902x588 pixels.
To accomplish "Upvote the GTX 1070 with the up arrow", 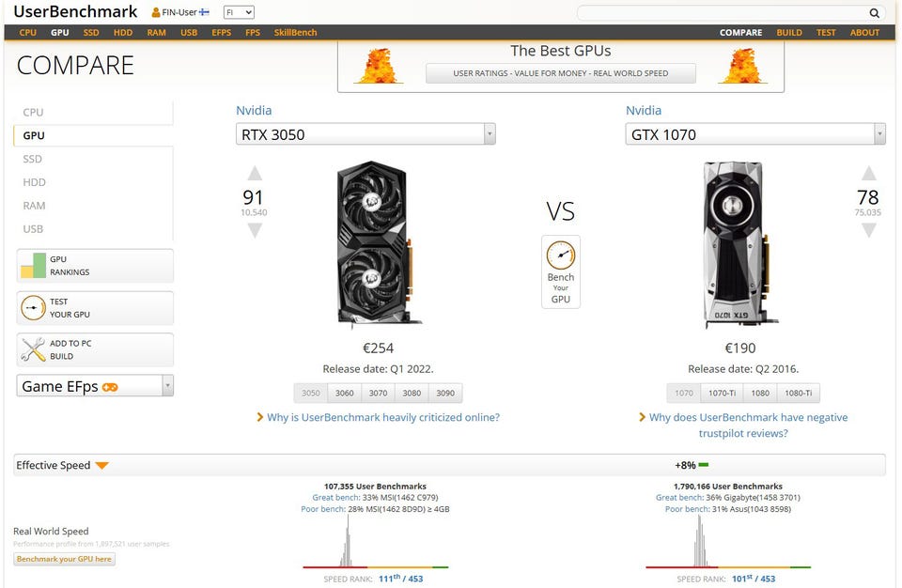I will click(868, 173).
